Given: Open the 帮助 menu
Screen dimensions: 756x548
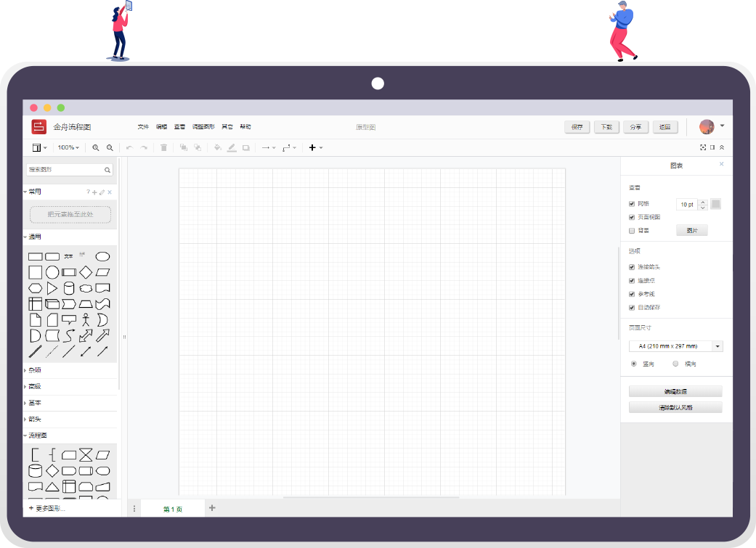Looking at the screenshot, I should (244, 126).
